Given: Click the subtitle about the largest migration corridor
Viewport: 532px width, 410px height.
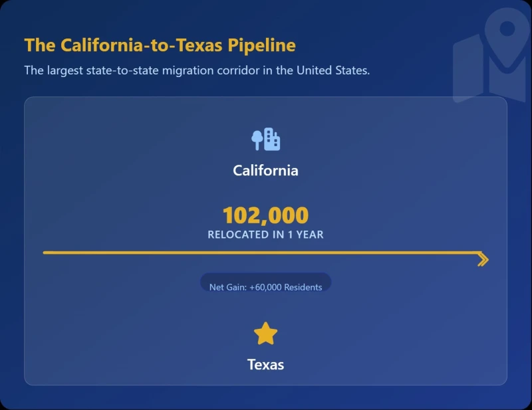Looking at the screenshot, I should pyautogui.click(x=197, y=70).
